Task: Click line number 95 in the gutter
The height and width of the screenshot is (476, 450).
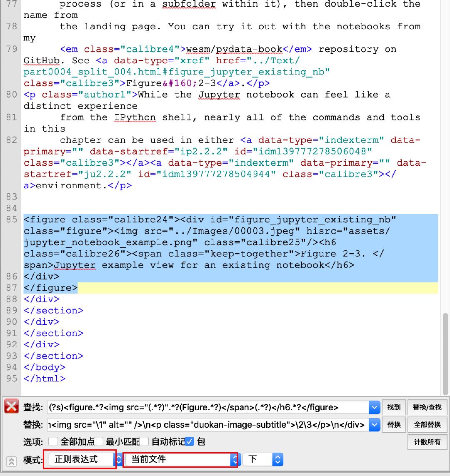Action: coord(12,379)
